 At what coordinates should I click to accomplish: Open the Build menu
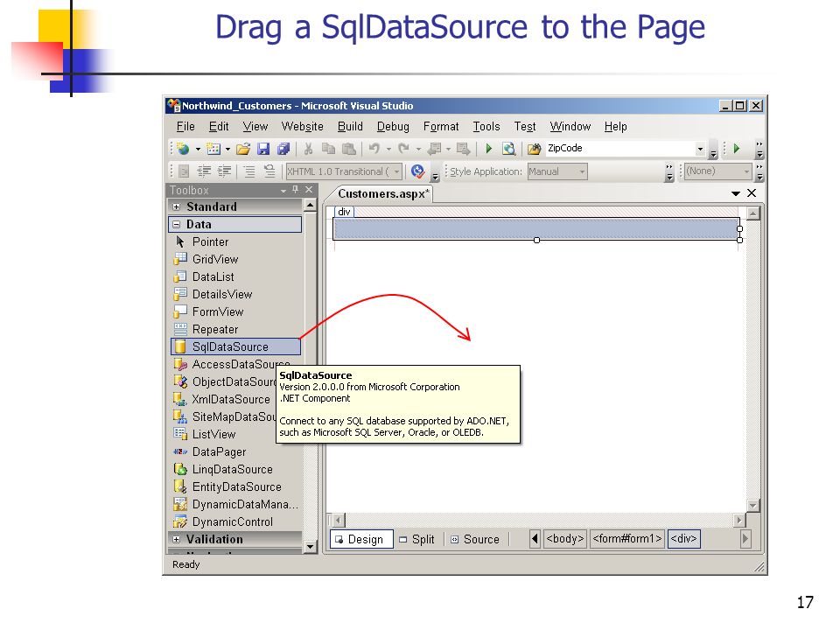(350, 126)
